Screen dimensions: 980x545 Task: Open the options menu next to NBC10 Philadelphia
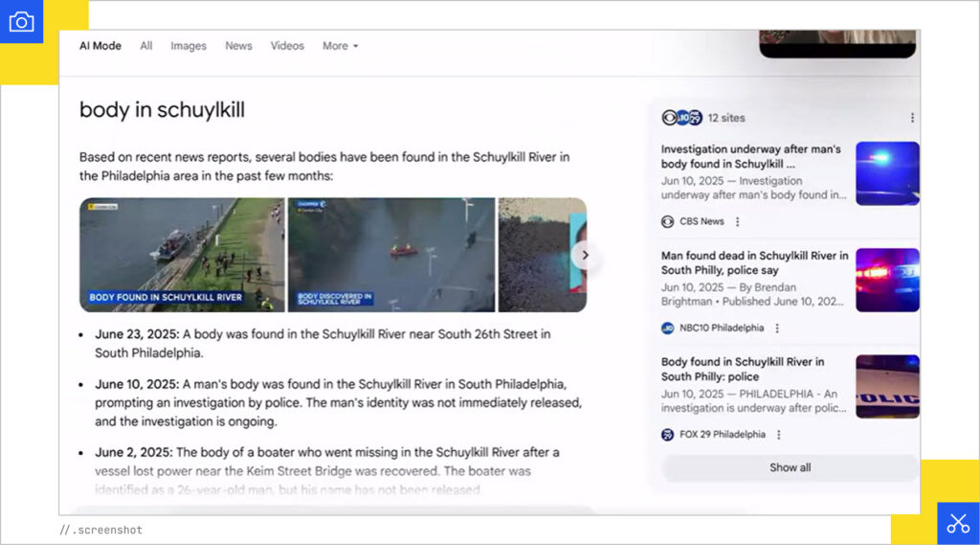click(776, 328)
